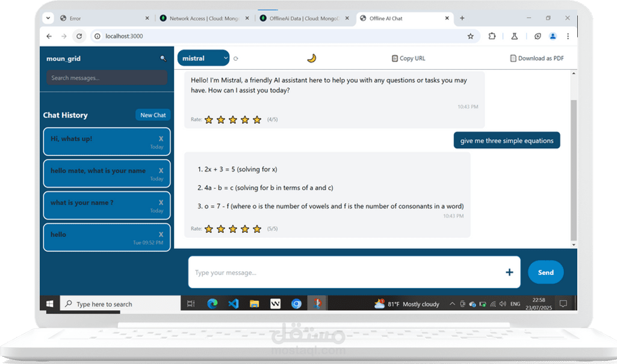Close the Offline AI Chat tab

pyautogui.click(x=447, y=18)
